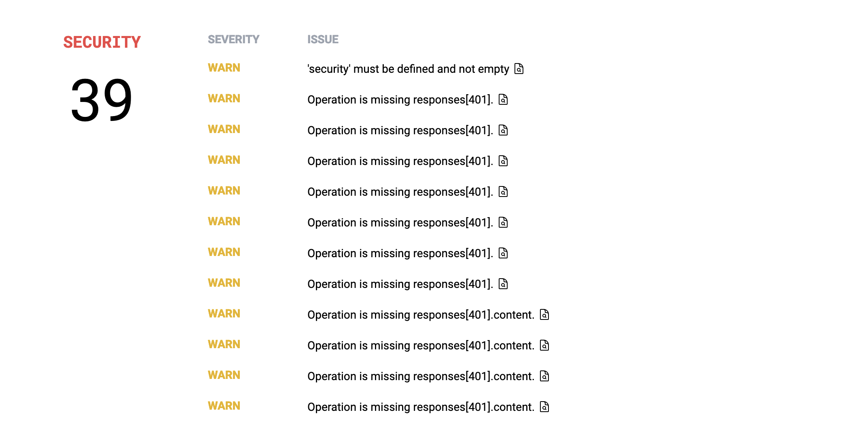
Task: Click the 39 security issue count
Action: [102, 100]
